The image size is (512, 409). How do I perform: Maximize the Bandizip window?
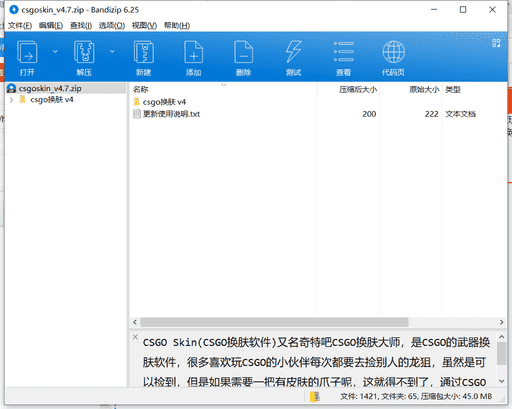(463, 10)
